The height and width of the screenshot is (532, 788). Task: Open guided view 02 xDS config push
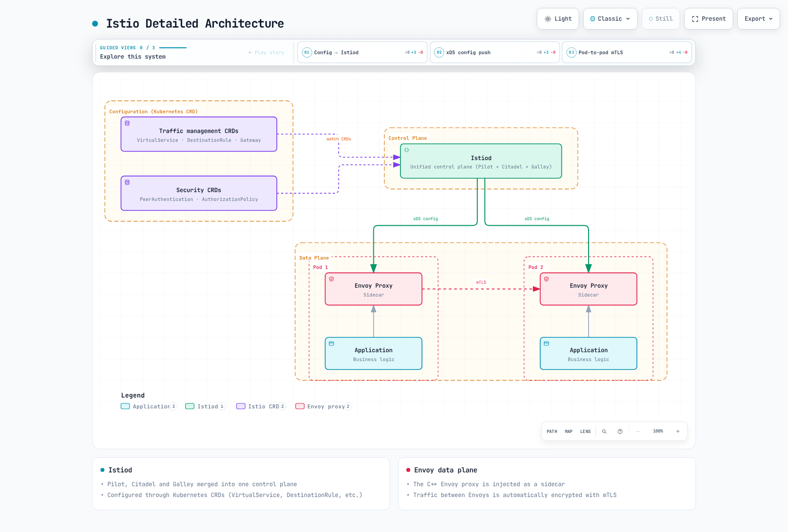(495, 52)
